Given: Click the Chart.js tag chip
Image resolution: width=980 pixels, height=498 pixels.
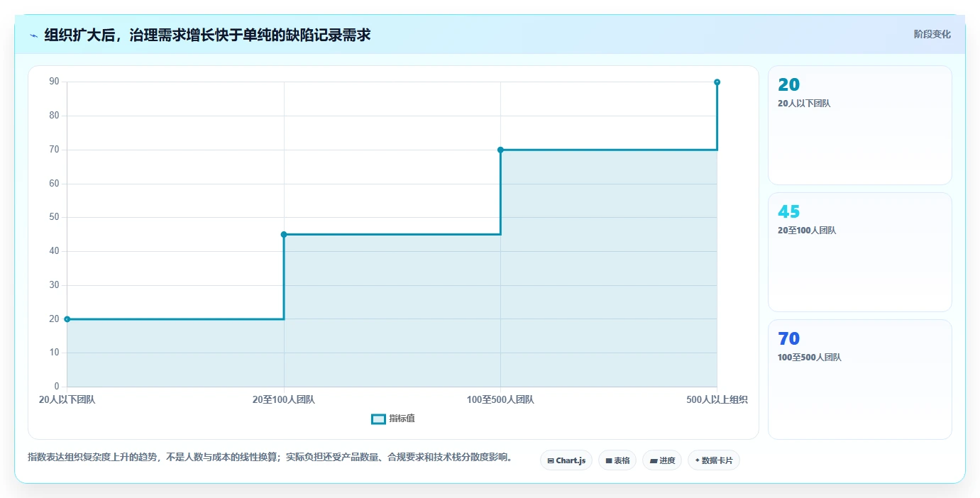Looking at the screenshot, I should [x=566, y=460].
